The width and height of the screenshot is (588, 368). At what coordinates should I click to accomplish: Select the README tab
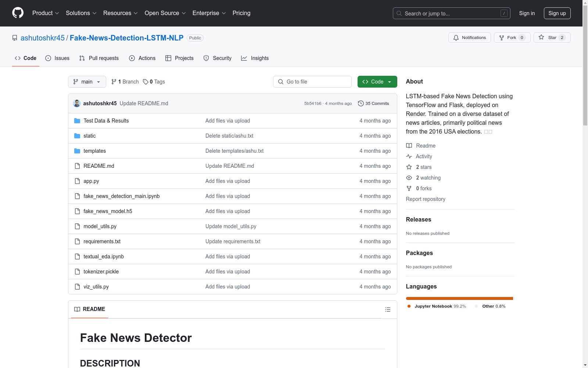pyautogui.click(x=90, y=309)
